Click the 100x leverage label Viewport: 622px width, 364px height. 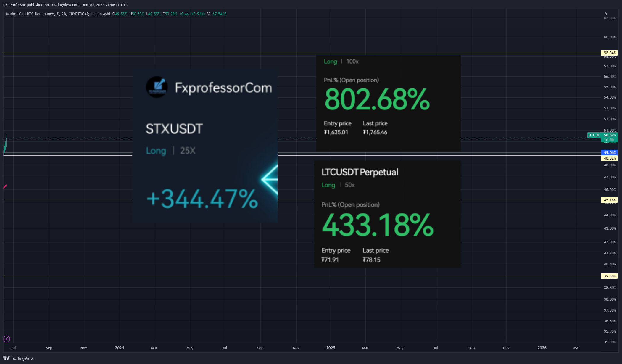[352, 62]
